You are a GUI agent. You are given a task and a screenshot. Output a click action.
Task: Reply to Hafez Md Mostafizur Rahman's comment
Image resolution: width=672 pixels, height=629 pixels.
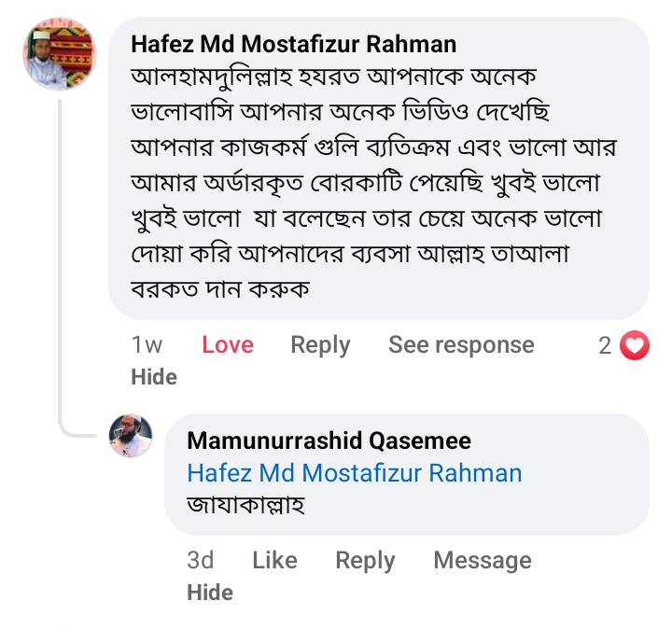(x=320, y=345)
